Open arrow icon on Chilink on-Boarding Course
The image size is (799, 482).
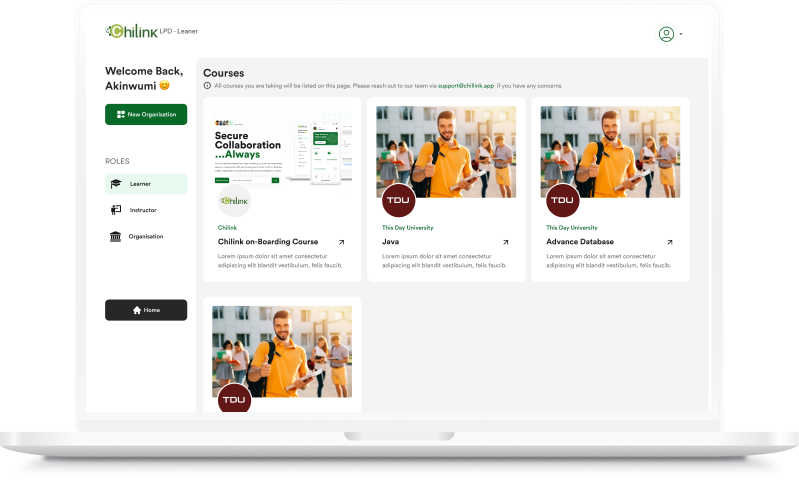[341, 242]
